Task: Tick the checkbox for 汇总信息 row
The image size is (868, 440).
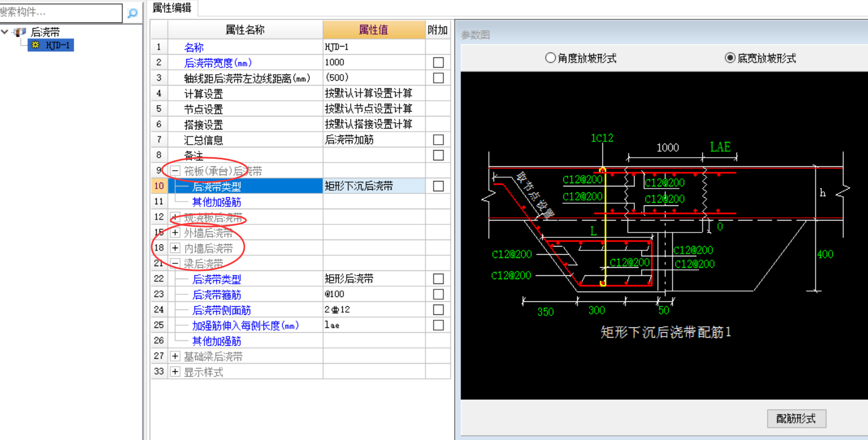Action: 438,140
